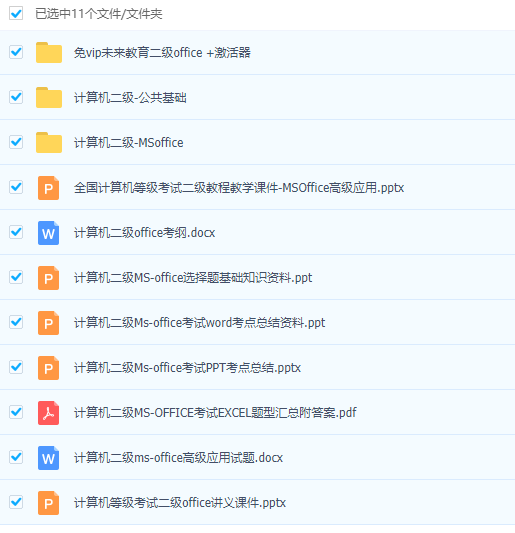515x533 pixels.
Task: Click the 计算机二级-MSoffice folder icon
Action: [49, 142]
